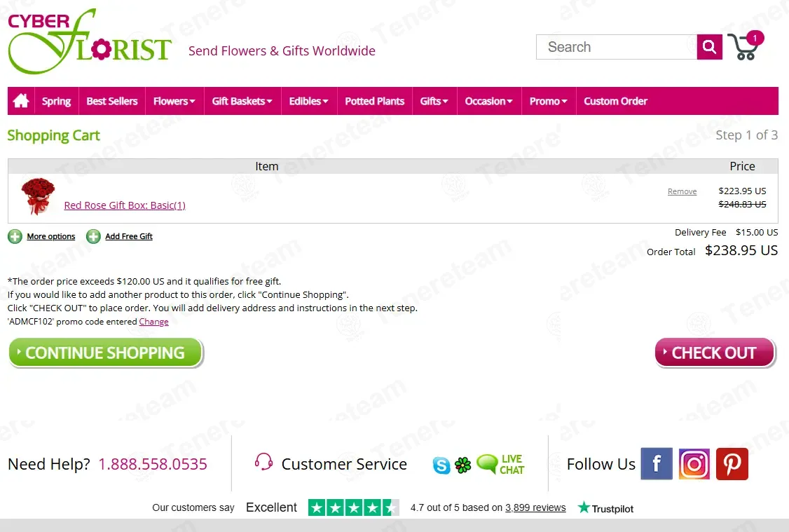The width and height of the screenshot is (789, 532).
Task: Click the crossed-out $248.83 US price
Action: [x=742, y=204]
